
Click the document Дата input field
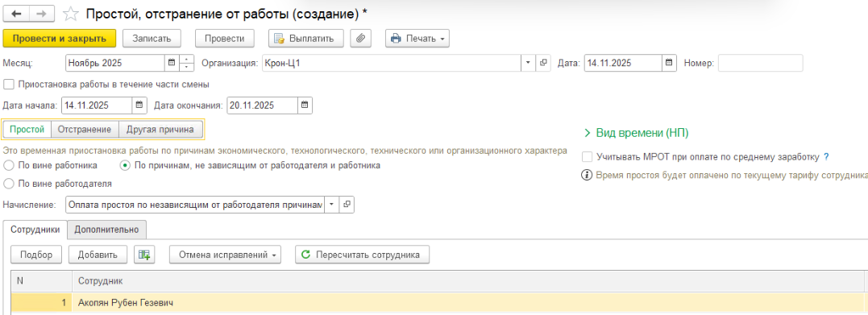point(623,63)
